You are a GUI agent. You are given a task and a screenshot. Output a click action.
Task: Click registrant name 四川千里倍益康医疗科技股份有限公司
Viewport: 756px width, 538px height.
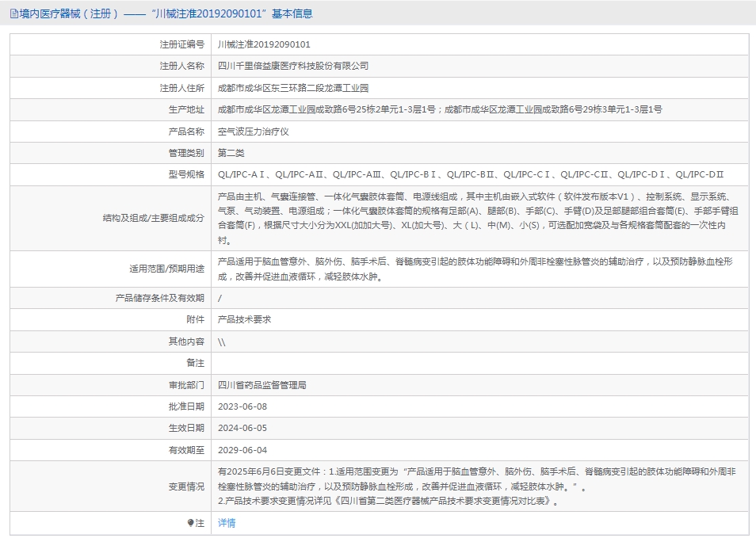293,66
